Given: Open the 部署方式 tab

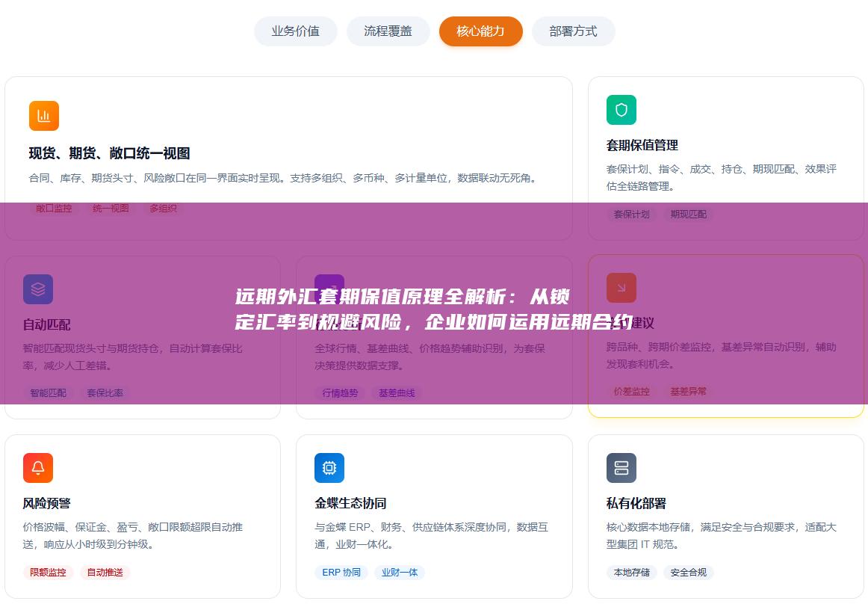Looking at the screenshot, I should click(x=573, y=31).
